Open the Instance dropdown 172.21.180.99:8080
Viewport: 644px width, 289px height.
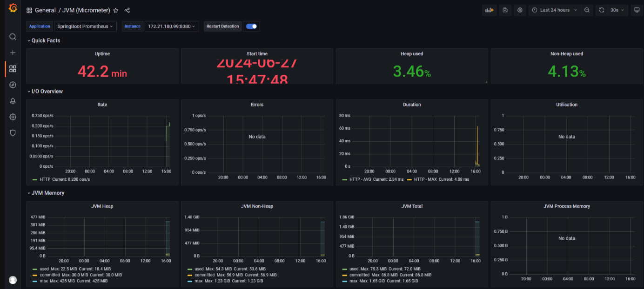pyautogui.click(x=172, y=26)
